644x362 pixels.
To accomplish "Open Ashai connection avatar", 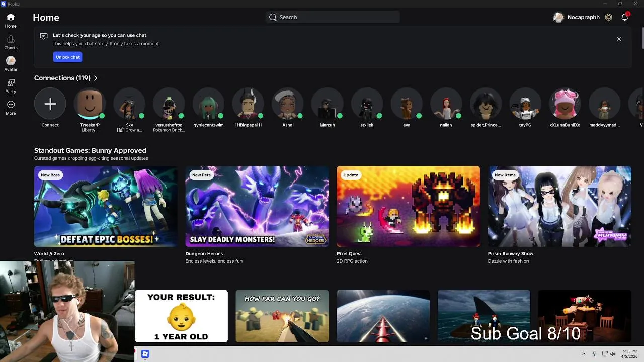I will point(288,104).
